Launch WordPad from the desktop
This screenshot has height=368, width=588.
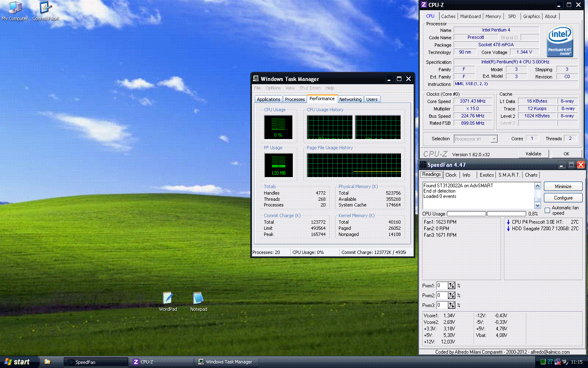coord(168,298)
